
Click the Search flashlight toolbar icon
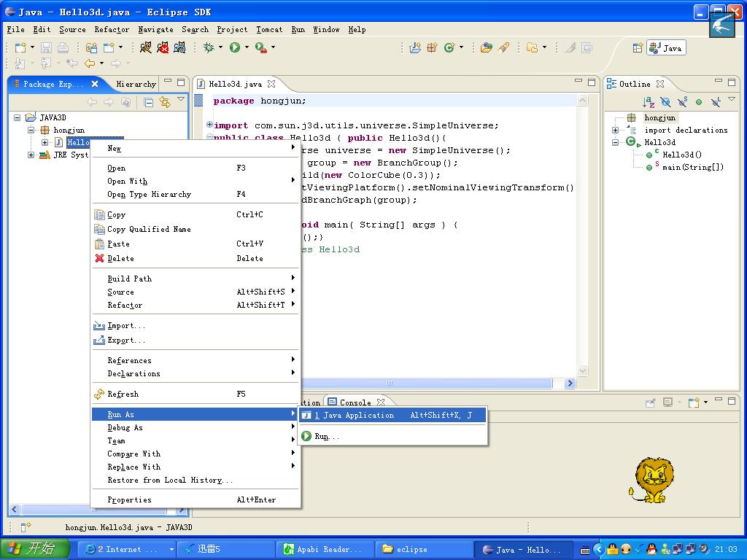503,47
